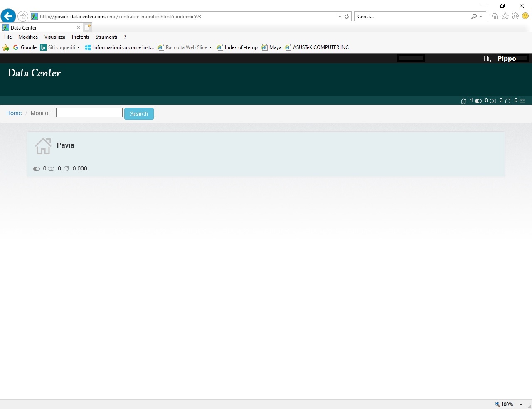This screenshot has height=409, width=532.
Task: Open the zoom level dropdown arrow
Action: [521, 404]
